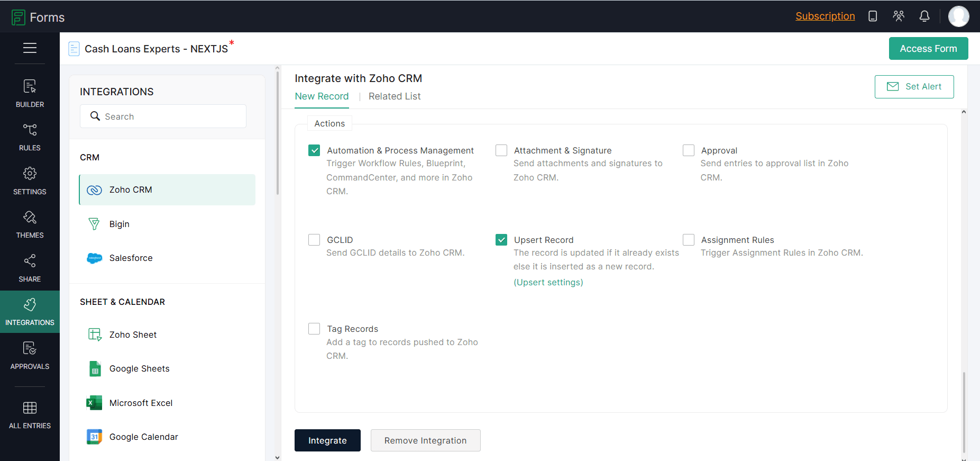Open Google Calendar integration

pyautogui.click(x=167, y=437)
